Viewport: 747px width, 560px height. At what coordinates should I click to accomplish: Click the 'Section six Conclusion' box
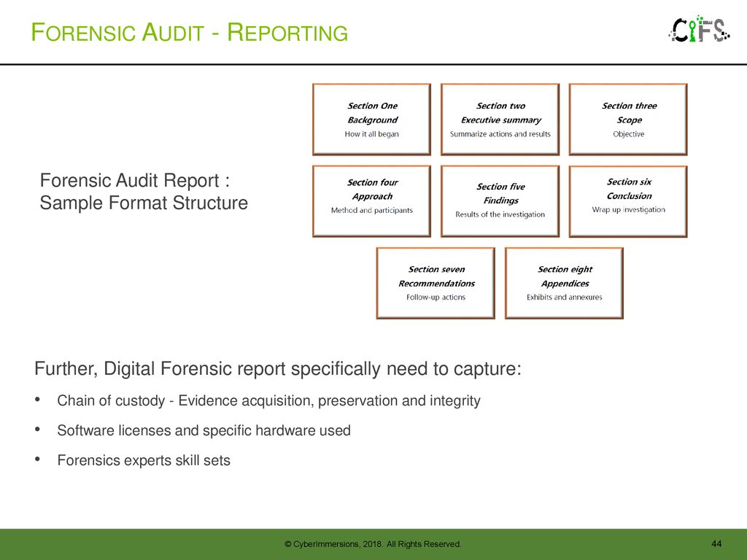tap(628, 201)
